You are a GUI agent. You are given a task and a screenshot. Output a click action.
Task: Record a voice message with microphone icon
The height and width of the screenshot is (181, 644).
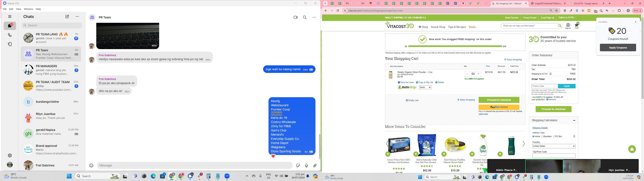point(307,166)
